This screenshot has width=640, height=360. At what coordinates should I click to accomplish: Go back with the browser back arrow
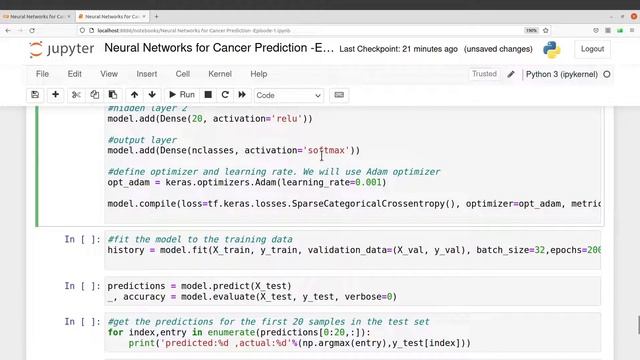(8, 31)
